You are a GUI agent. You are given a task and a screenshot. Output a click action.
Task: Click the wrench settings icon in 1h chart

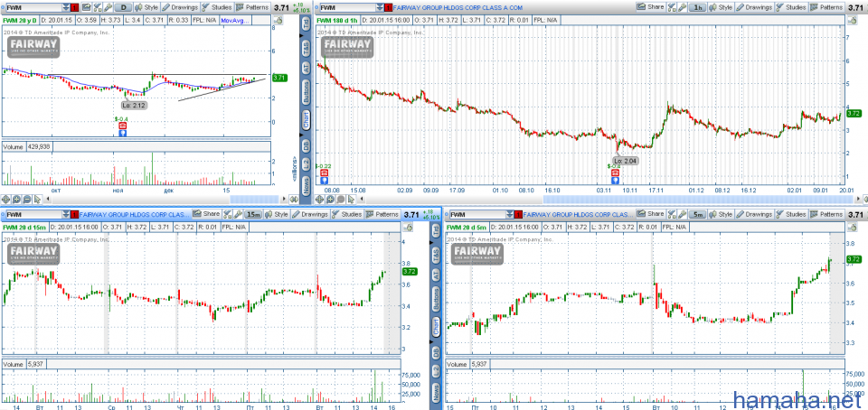(682, 8)
